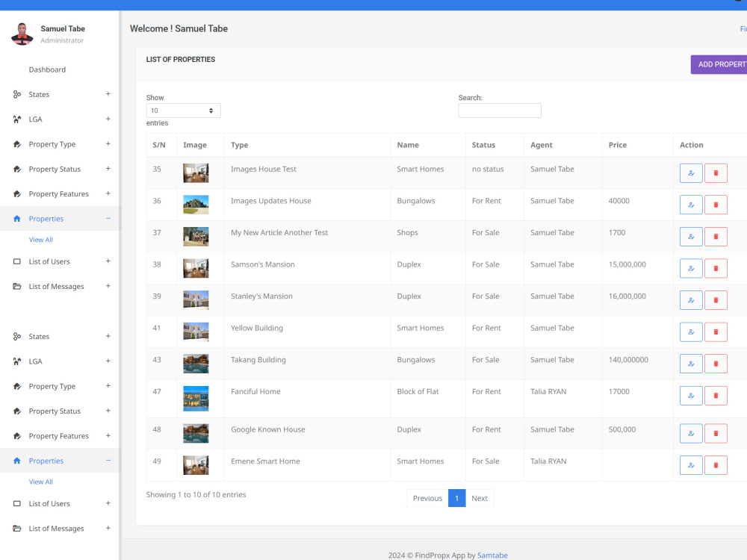This screenshot has height=560, width=747.
Task: Edit the Google Known House property
Action: 691,433
